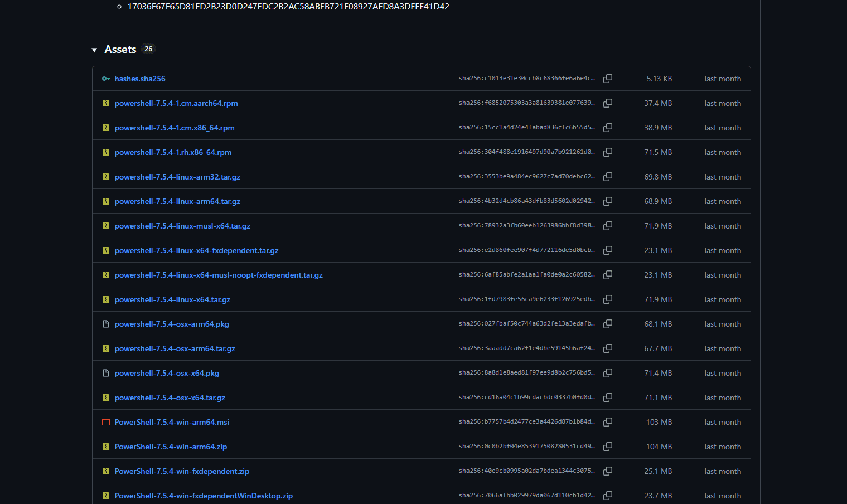
Task: Click key icon beside hashes.sha256
Action: click(106, 79)
